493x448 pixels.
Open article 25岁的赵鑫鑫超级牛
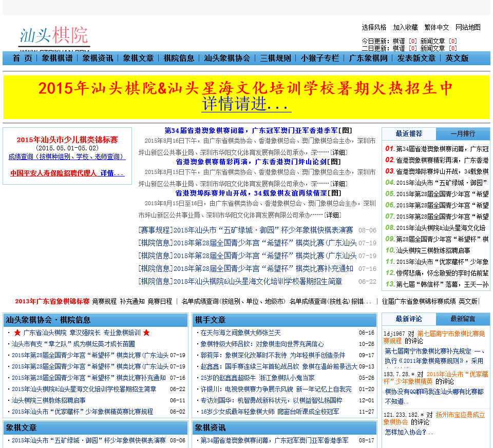coord(257,378)
